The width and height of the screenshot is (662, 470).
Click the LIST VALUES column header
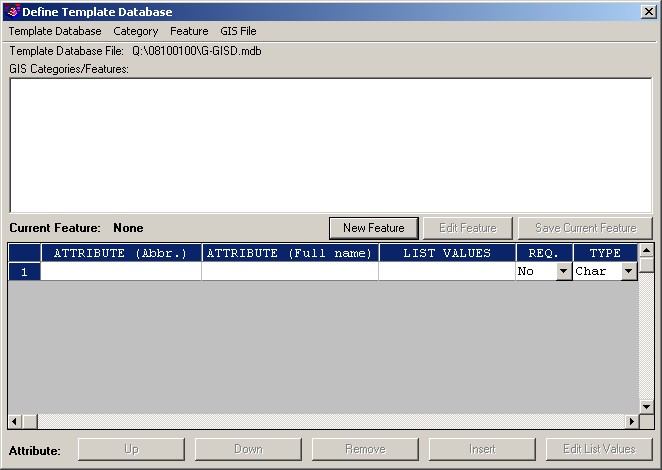pyautogui.click(x=447, y=253)
